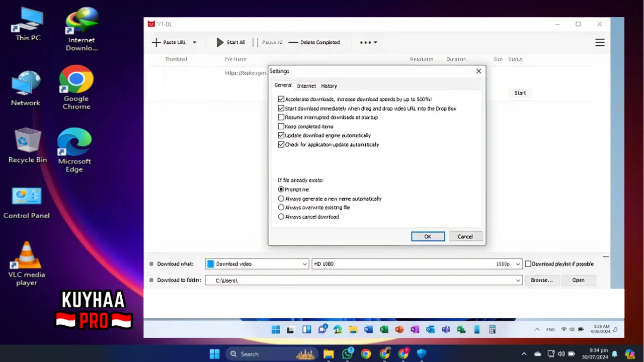
Task: Click the Browse... folder button
Action: (x=542, y=281)
